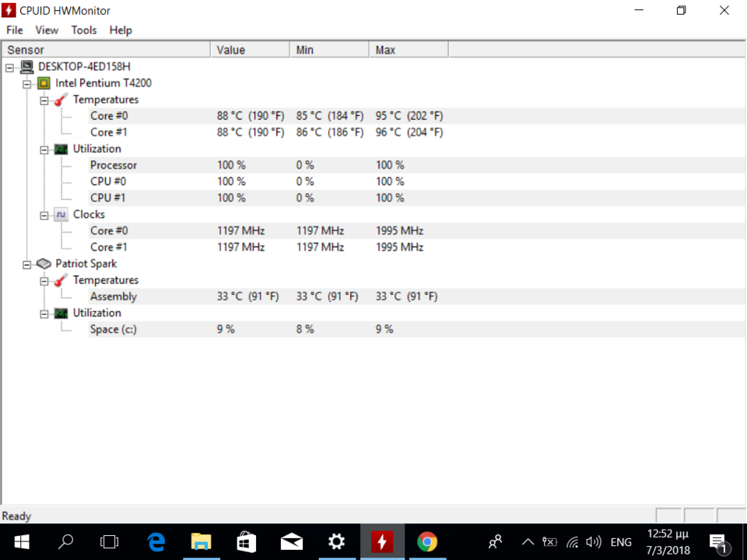747x560 pixels.
Task: Select the Processor utilization row
Action: 417,165
